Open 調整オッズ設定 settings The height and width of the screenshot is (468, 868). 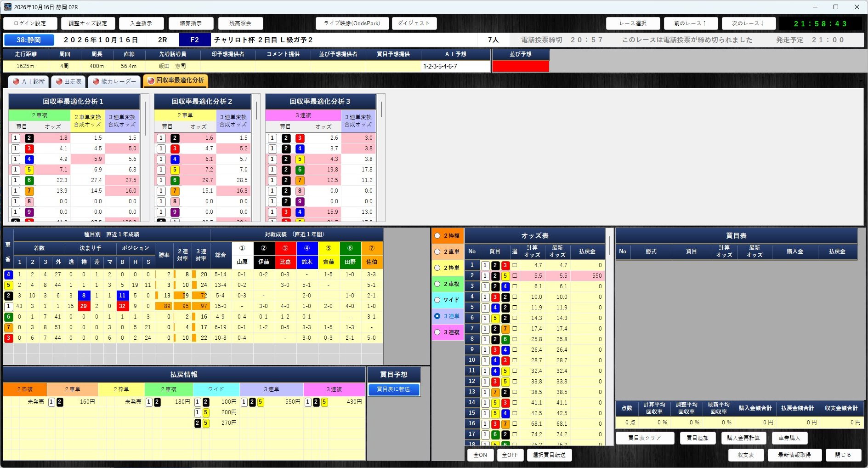[x=87, y=23]
